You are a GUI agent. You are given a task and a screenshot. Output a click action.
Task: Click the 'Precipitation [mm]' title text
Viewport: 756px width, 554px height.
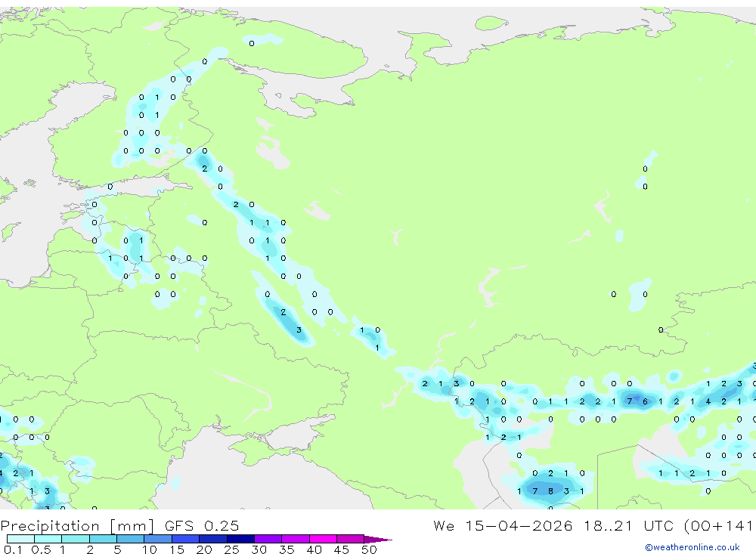point(77,525)
